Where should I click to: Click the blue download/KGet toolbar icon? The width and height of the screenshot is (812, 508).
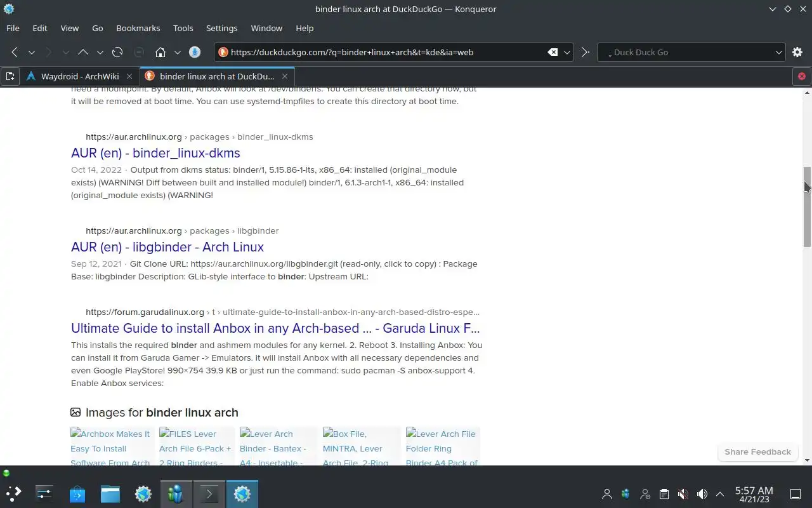point(195,52)
